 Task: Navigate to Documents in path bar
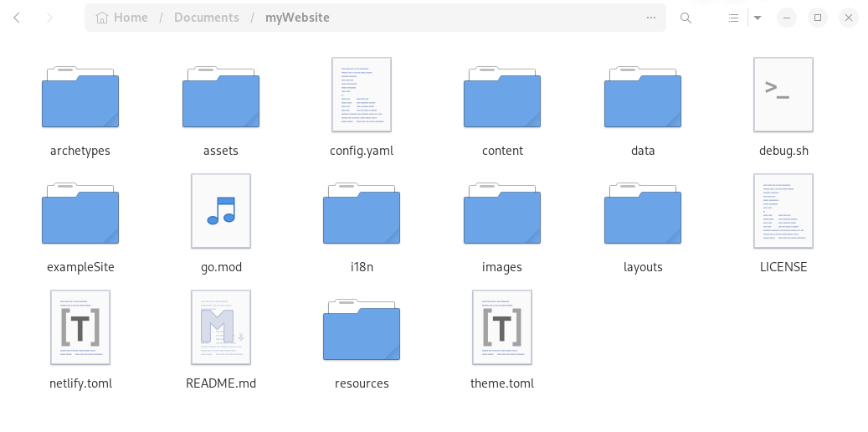click(206, 18)
